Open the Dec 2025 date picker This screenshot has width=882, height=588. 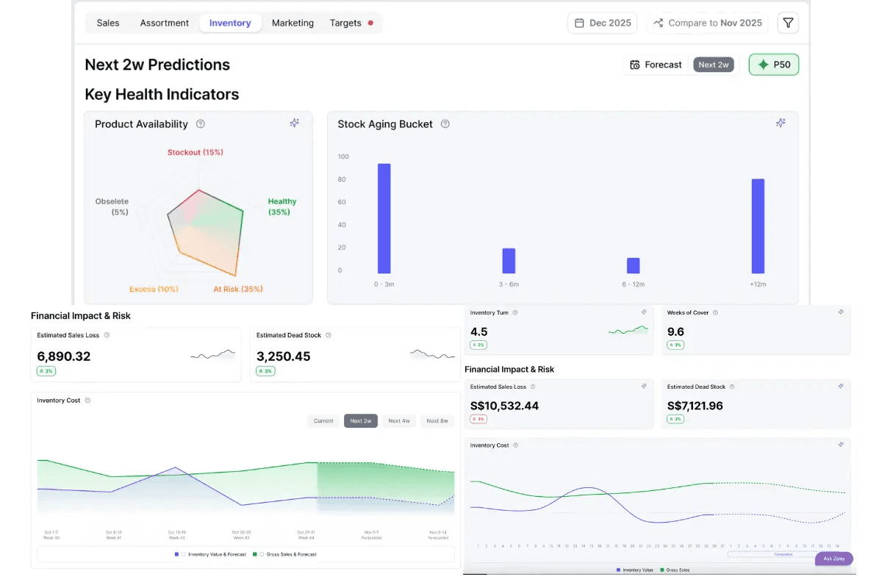(x=603, y=23)
